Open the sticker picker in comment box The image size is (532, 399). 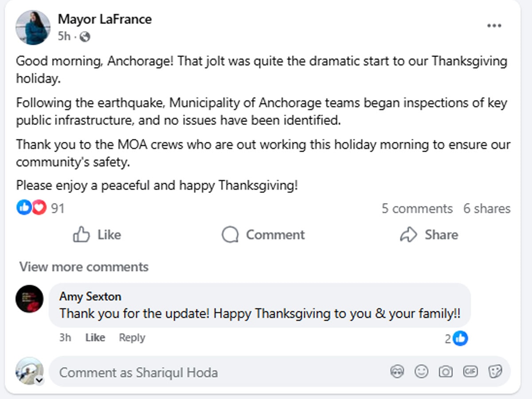494,372
